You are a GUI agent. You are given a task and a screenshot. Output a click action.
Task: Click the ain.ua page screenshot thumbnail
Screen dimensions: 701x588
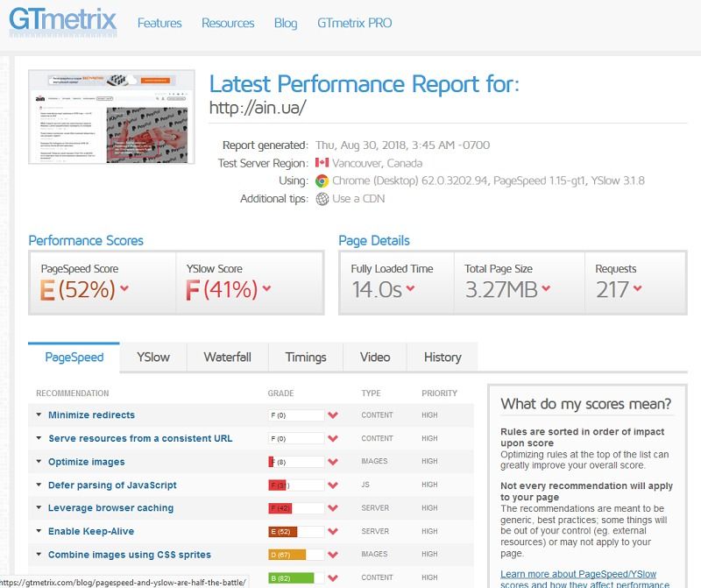pyautogui.click(x=111, y=117)
